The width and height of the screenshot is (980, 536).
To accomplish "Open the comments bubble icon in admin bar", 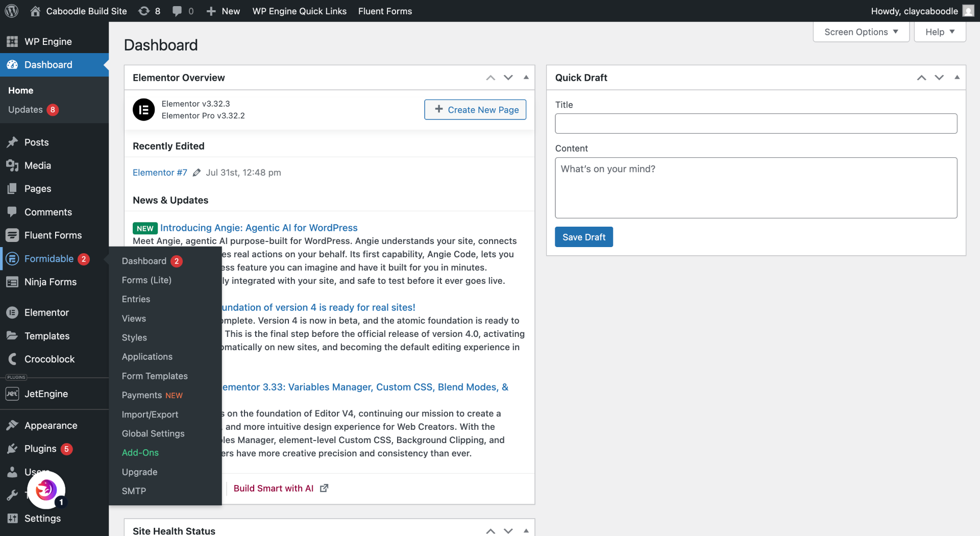I will tap(177, 11).
